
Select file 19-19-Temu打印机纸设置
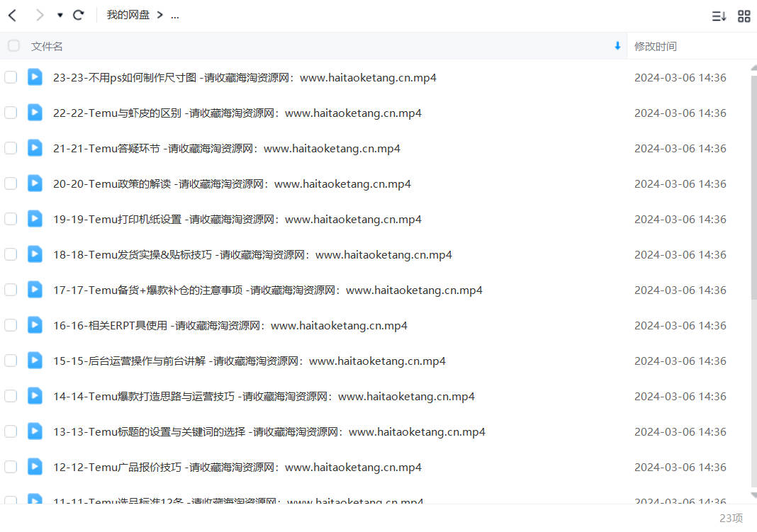point(237,220)
